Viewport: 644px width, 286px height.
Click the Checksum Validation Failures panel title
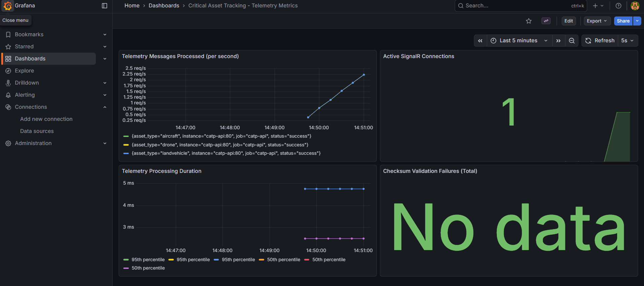pyautogui.click(x=430, y=171)
